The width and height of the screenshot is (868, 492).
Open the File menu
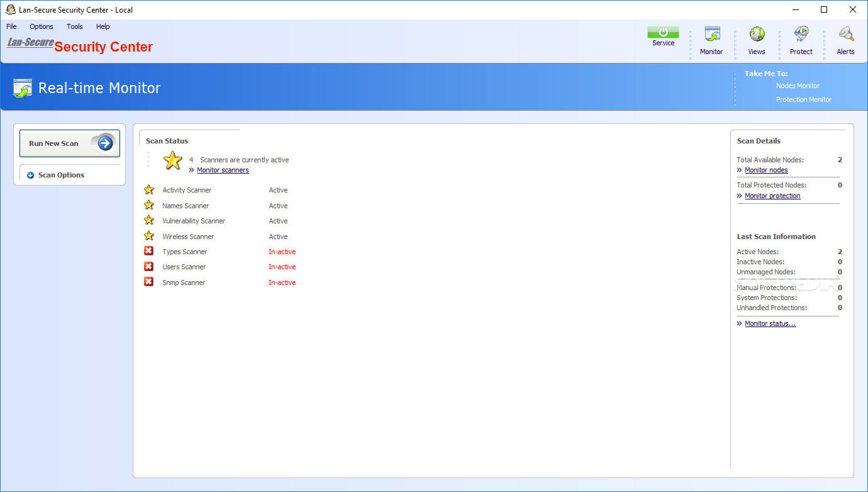11,26
